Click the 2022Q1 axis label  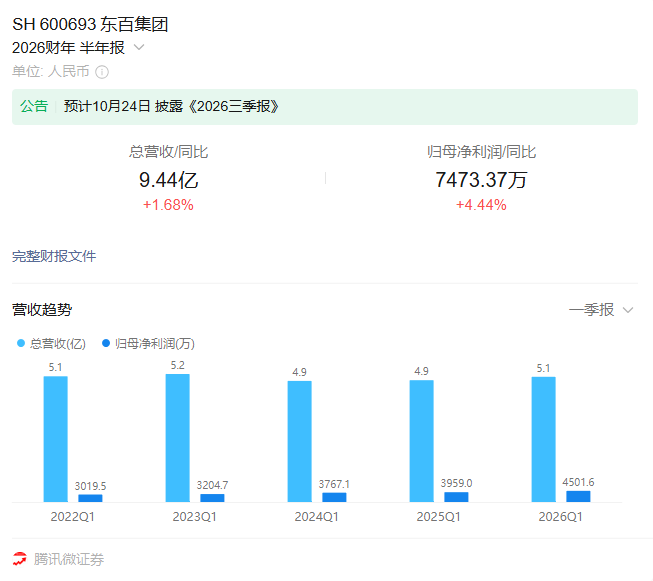coord(72,517)
